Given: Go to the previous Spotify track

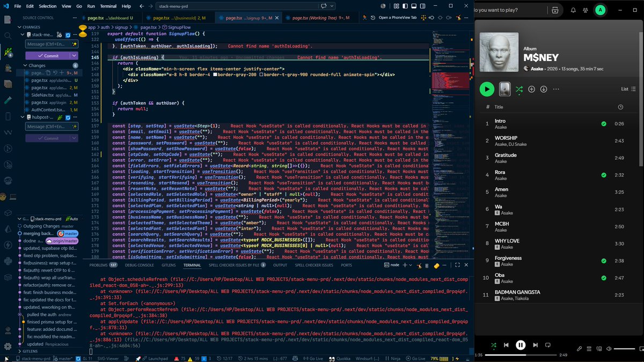Looking at the screenshot, I should tap(506, 345).
